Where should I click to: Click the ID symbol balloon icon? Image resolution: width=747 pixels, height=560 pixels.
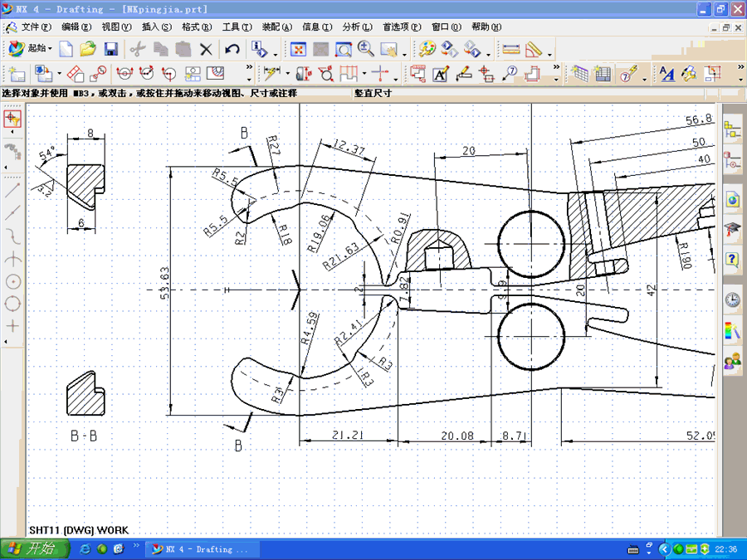510,74
